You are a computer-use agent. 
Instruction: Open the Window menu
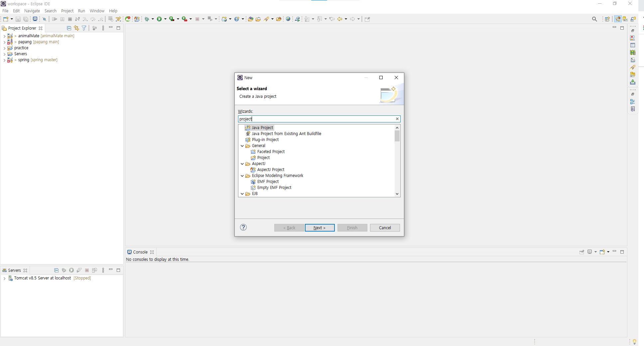point(97,11)
